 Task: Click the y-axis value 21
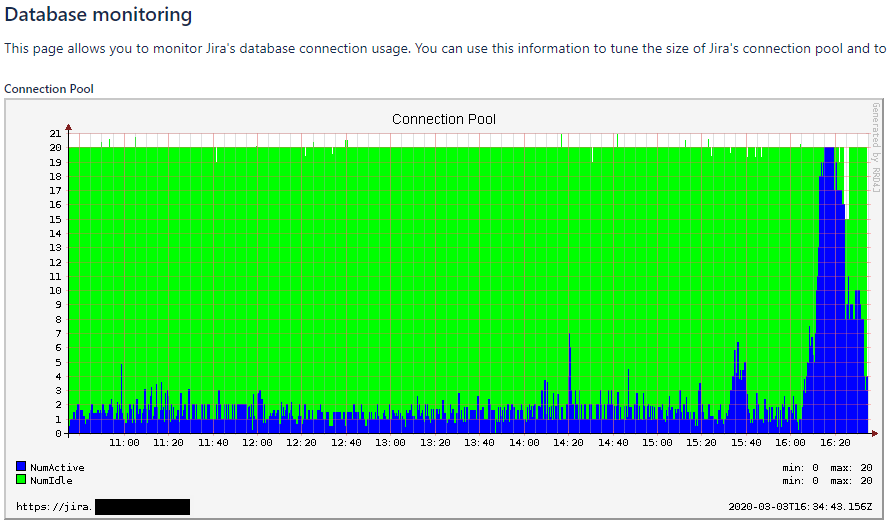55,134
